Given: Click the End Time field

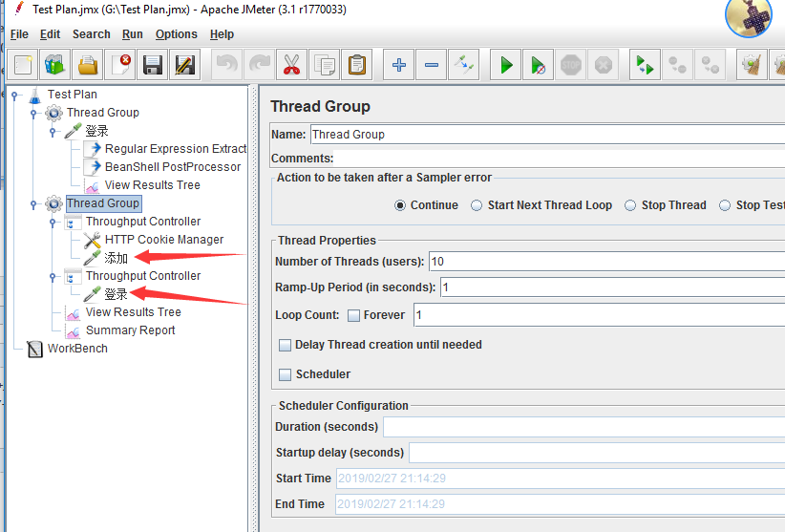Looking at the screenshot, I should [x=560, y=504].
